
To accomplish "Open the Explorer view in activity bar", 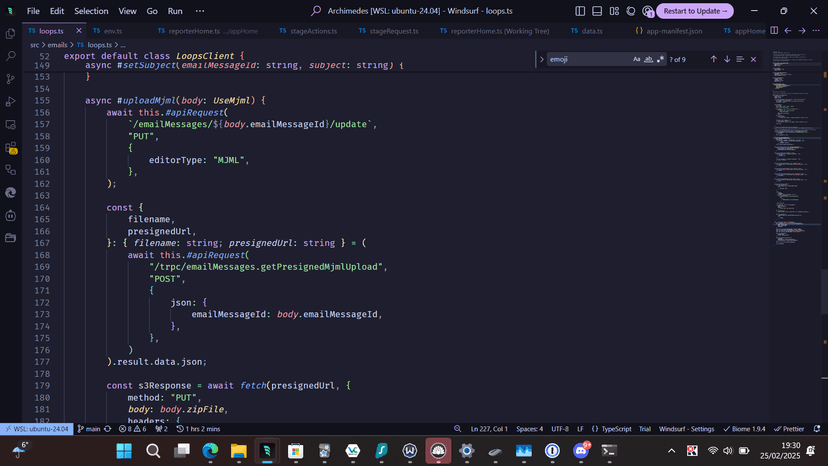I will (x=11, y=32).
